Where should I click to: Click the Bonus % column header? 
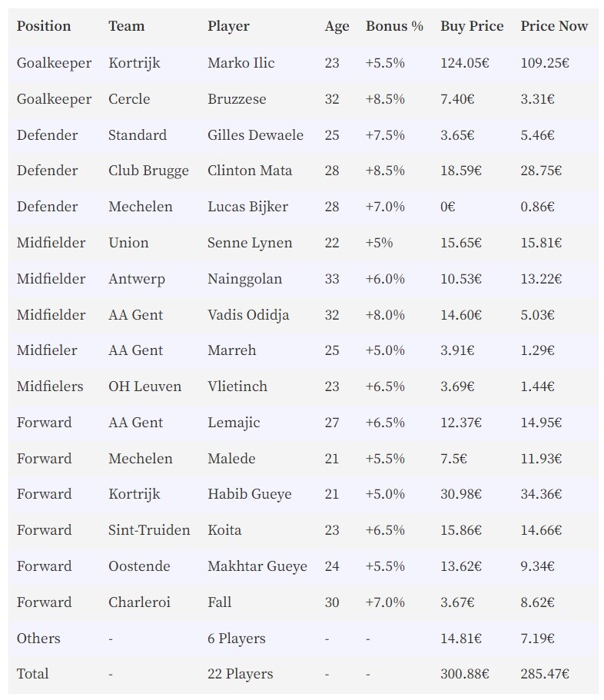pos(394,26)
